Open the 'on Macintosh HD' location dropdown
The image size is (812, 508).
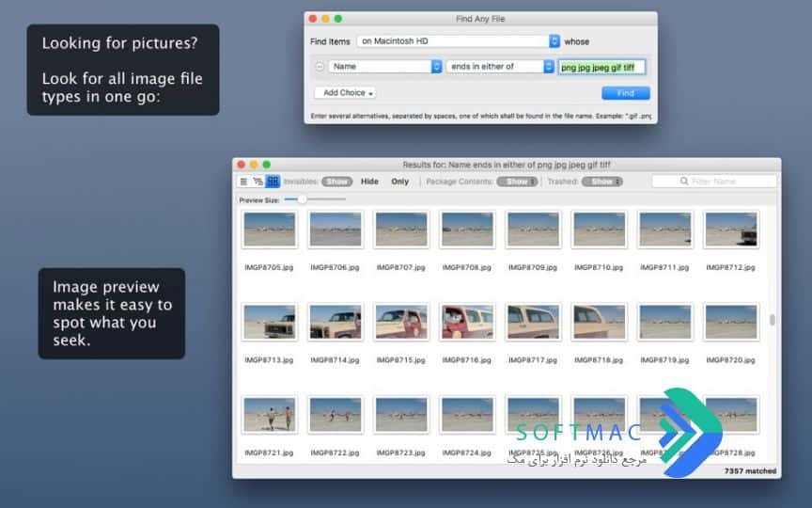[459, 41]
